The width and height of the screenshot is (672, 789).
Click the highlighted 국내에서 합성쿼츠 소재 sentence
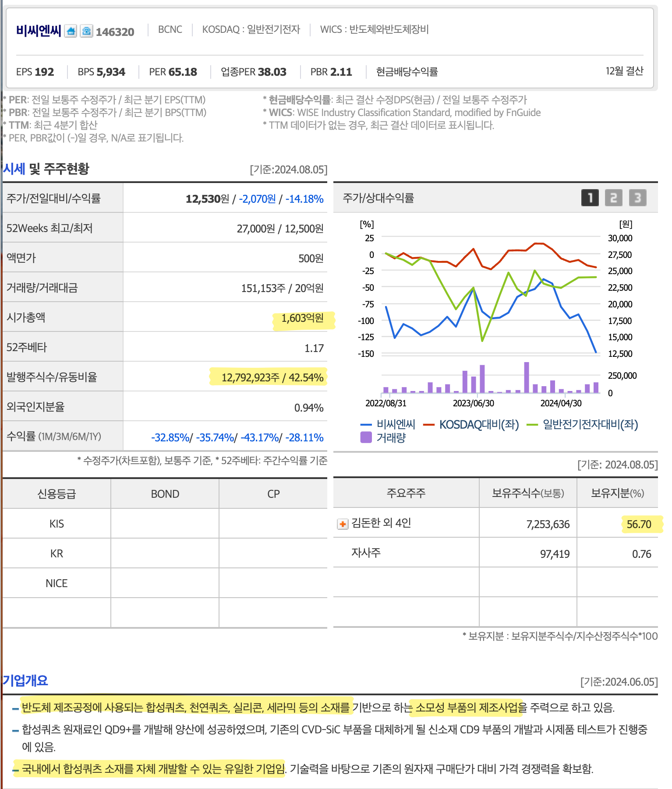point(153,768)
